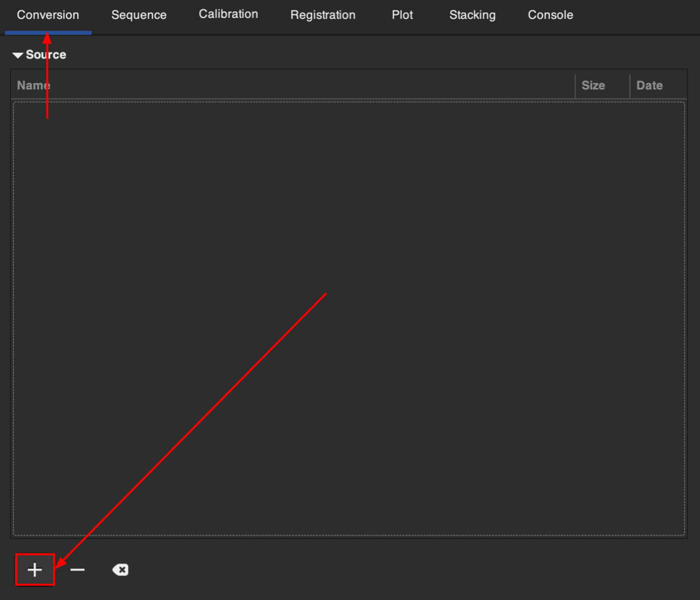This screenshot has height=600, width=700.
Task: Click the divider between Size and Date columns
Action: [629, 86]
